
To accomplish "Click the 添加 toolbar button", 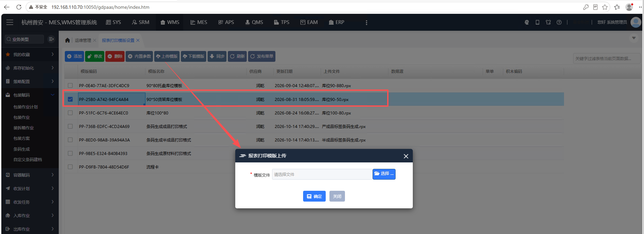I will (x=74, y=56).
